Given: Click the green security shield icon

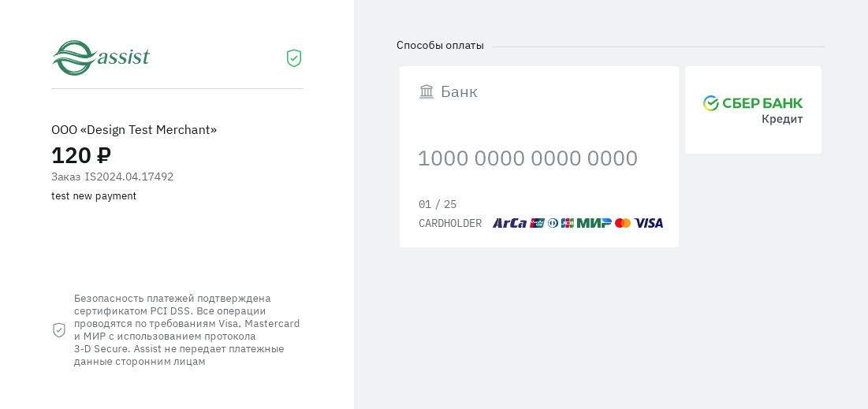Looking at the screenshot, I should (294, 58).
